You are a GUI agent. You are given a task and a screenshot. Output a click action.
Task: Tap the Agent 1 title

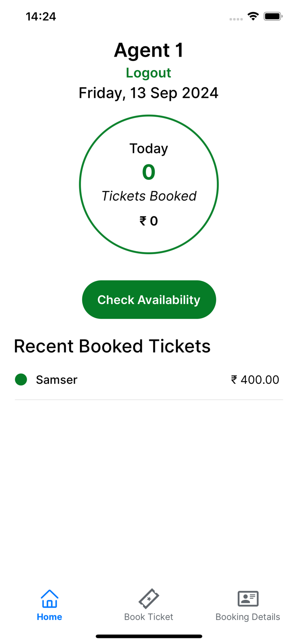[x=148, y=50]
